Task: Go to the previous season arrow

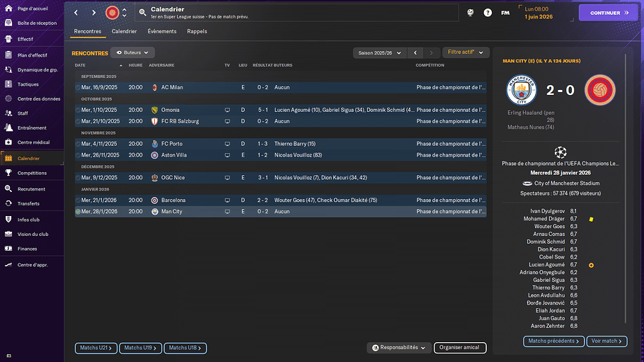Action: click(415, 53)
